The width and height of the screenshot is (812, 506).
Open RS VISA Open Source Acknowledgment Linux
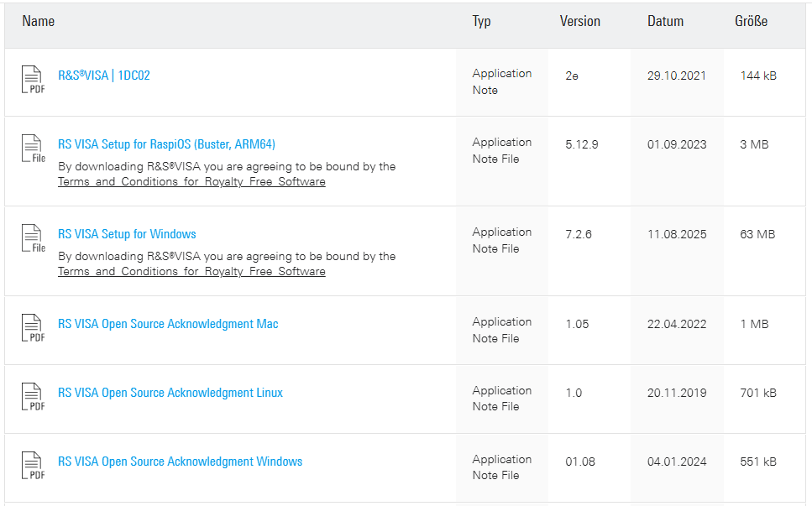pyautogui.click(x=170, y=393)
